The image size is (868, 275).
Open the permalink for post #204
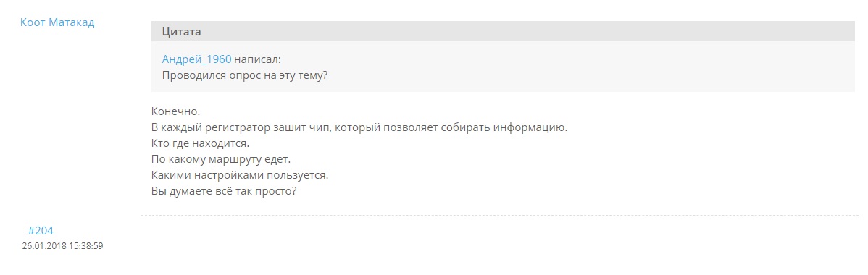pos(41,232)
